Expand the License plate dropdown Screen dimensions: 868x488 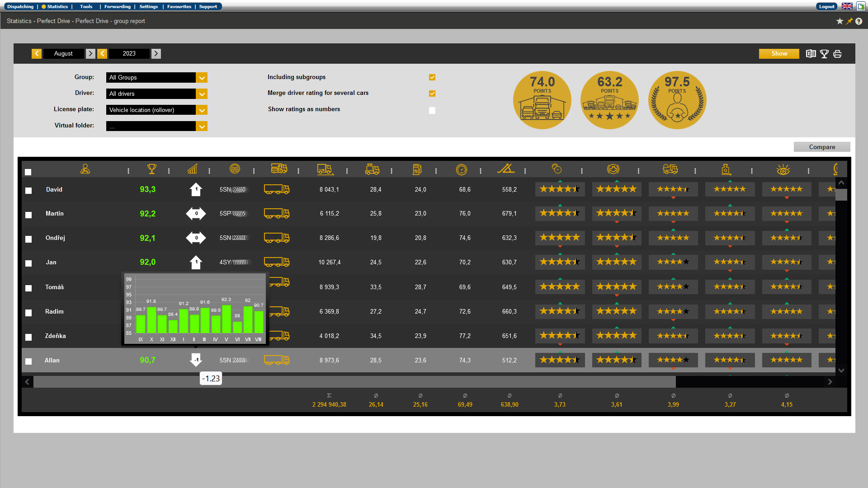(202, 110)
